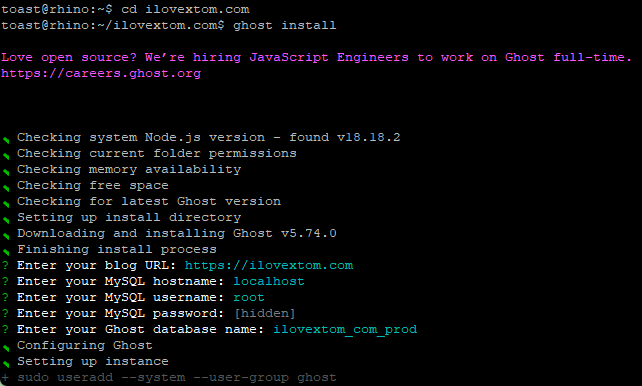Click the 'cd ilovextom.com' command line
Screen dimensions: 642x386
(x=185, y=9)
